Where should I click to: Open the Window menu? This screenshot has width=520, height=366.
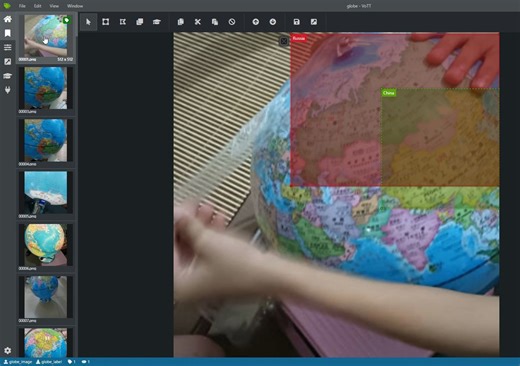tap(75, 6)
